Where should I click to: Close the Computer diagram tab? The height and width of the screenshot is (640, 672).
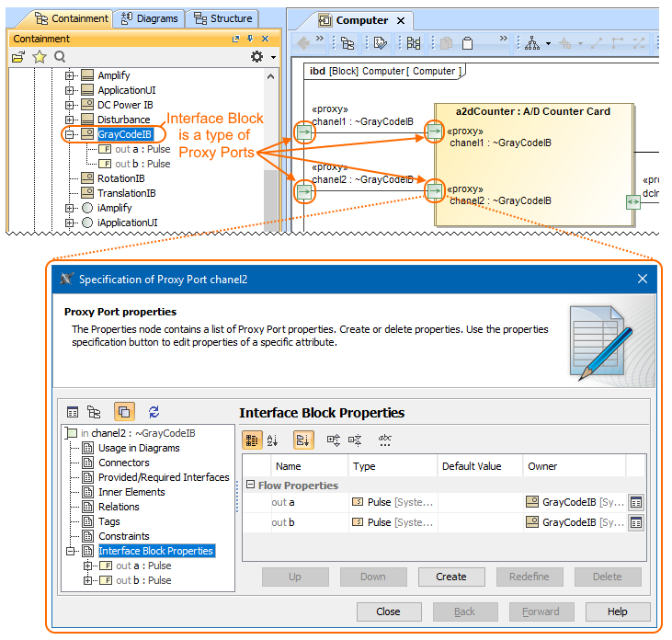pos(401,20)
